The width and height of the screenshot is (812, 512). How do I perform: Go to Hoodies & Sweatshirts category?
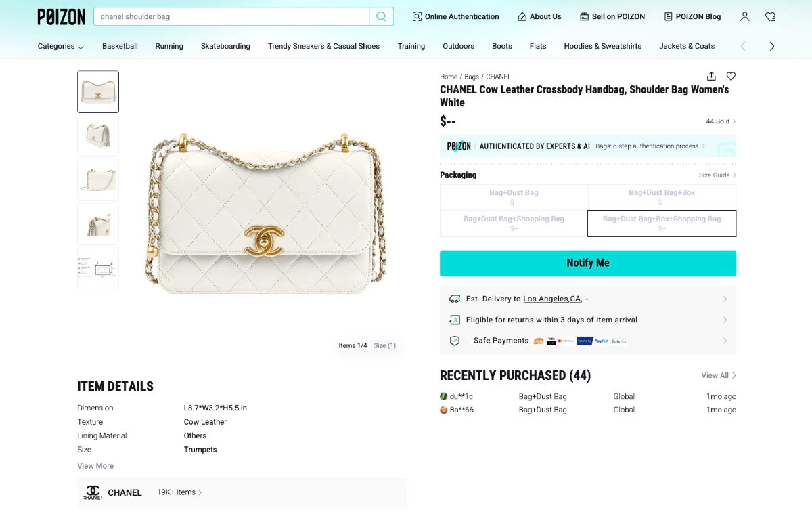pyautogui.click(x=602, y=46)
